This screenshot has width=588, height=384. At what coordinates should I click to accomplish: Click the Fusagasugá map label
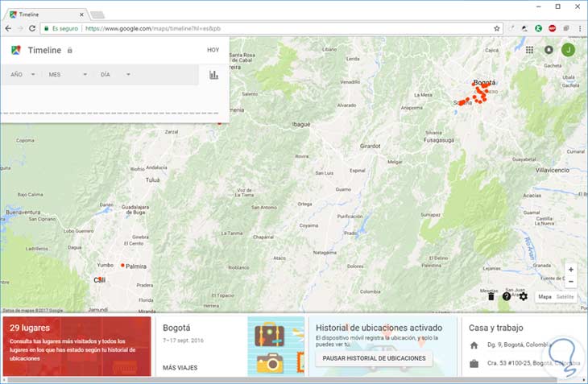pyautogui.click(x=439, y=140)
